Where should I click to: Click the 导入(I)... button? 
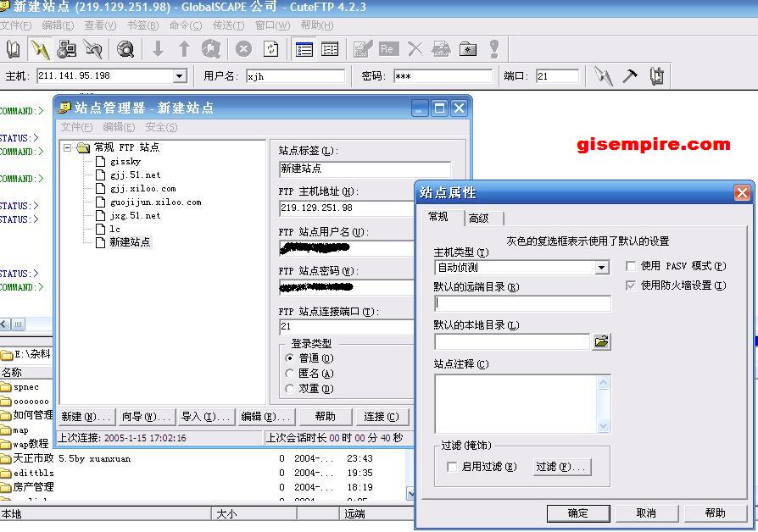click(206, 417)
